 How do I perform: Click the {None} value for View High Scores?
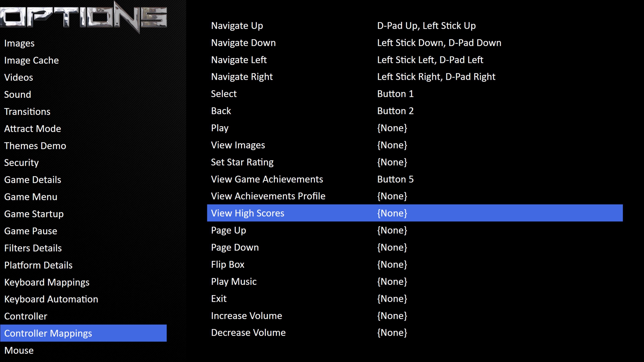coord(392,213)
